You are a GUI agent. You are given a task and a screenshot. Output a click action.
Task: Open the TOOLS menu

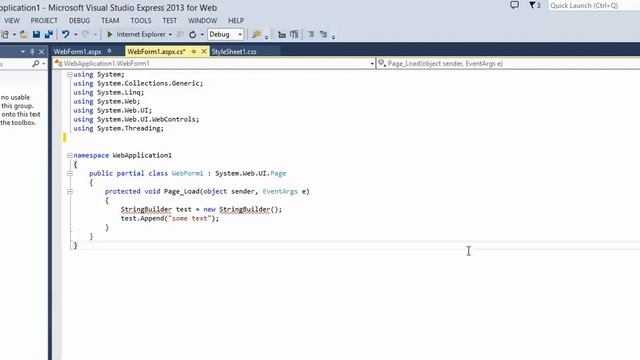click(x=141, y=20)
